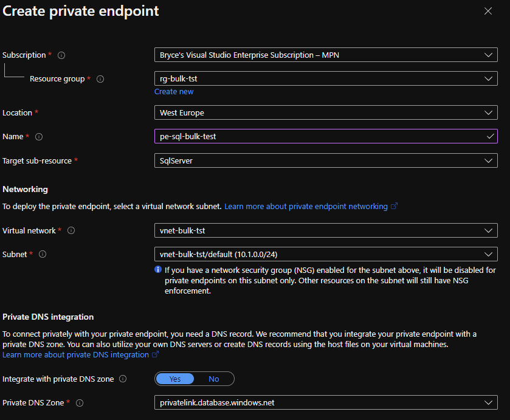Expand the Subnet dropdown
This screenshot has height=420, width=510.
pyautogui.click(x=326, y=254)
